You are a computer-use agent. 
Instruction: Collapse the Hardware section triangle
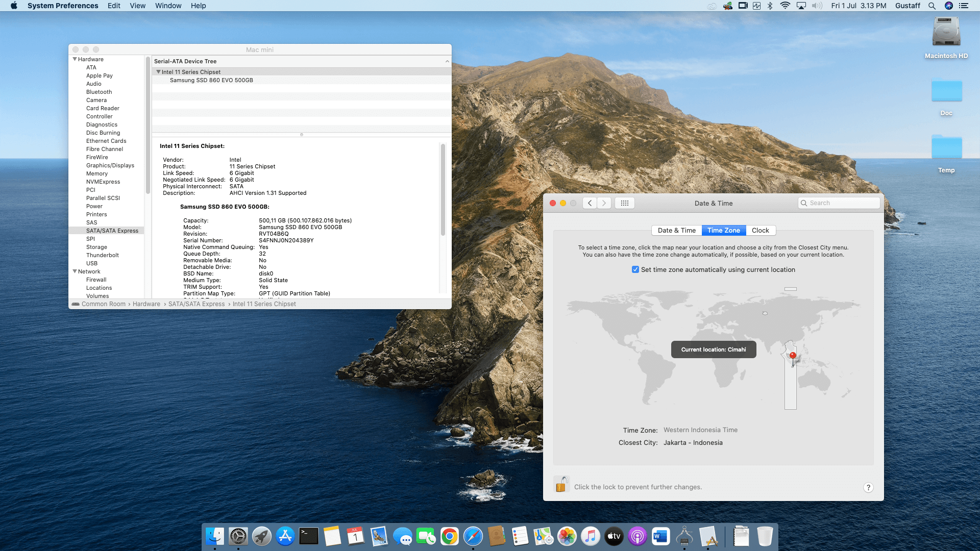click(x=75, y=59)
